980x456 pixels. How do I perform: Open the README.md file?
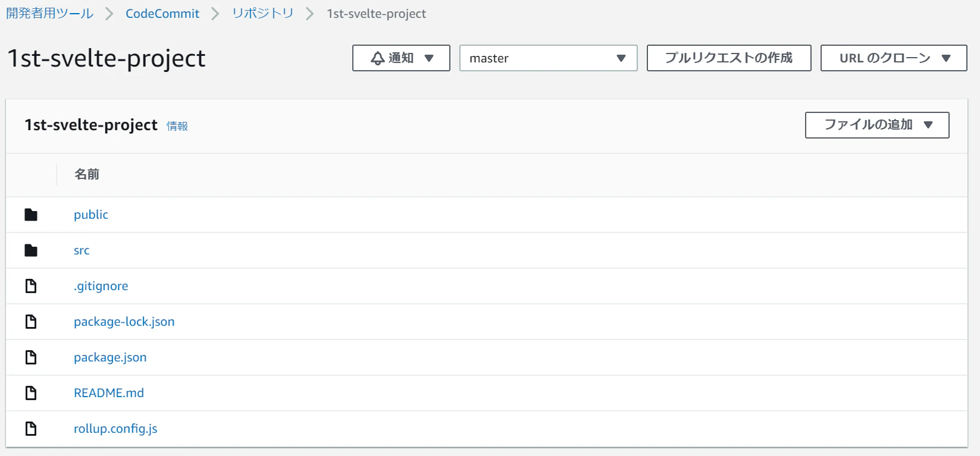click(109, 393)
